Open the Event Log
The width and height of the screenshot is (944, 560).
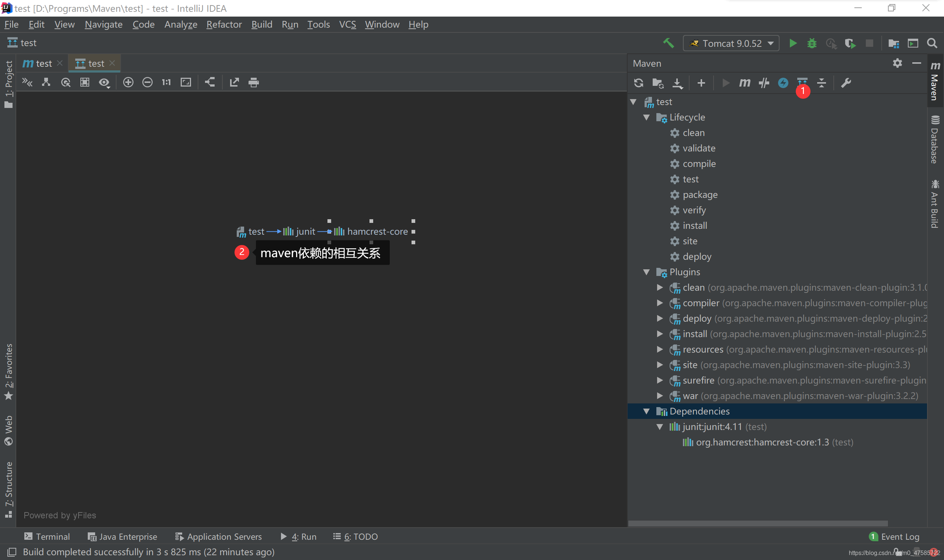click(x=894, y=536)
